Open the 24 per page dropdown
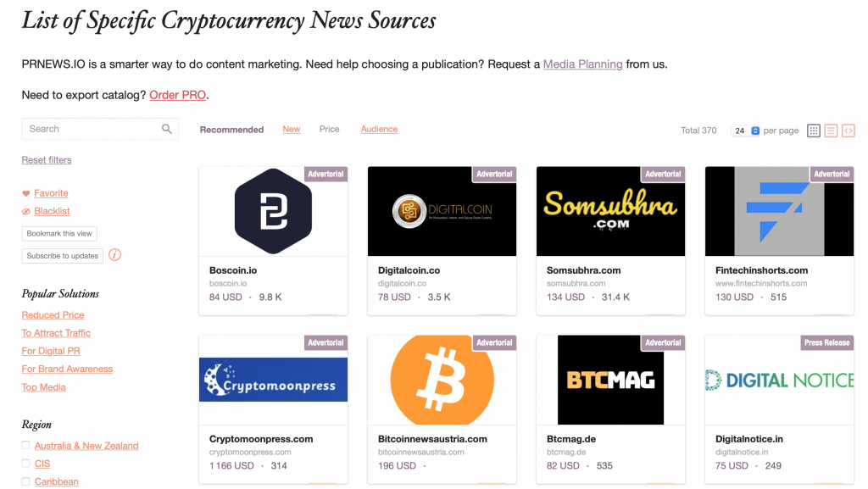This screenshot has height=489, width=868. [746, 131]
